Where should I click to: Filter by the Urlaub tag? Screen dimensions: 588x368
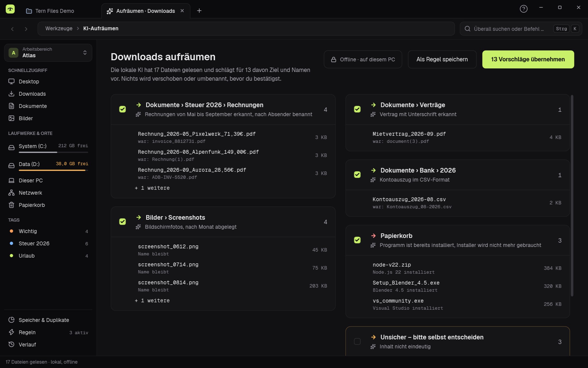tap(48, 256)
